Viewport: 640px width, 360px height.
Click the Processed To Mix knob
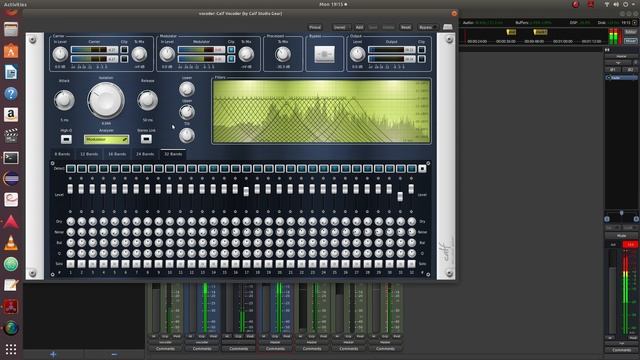click(283, 54)
